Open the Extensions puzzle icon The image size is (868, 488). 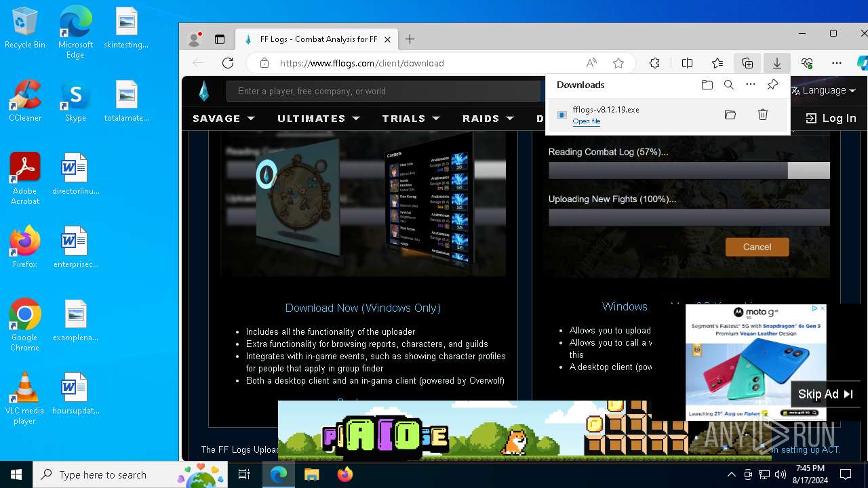(x=654, y=63)
